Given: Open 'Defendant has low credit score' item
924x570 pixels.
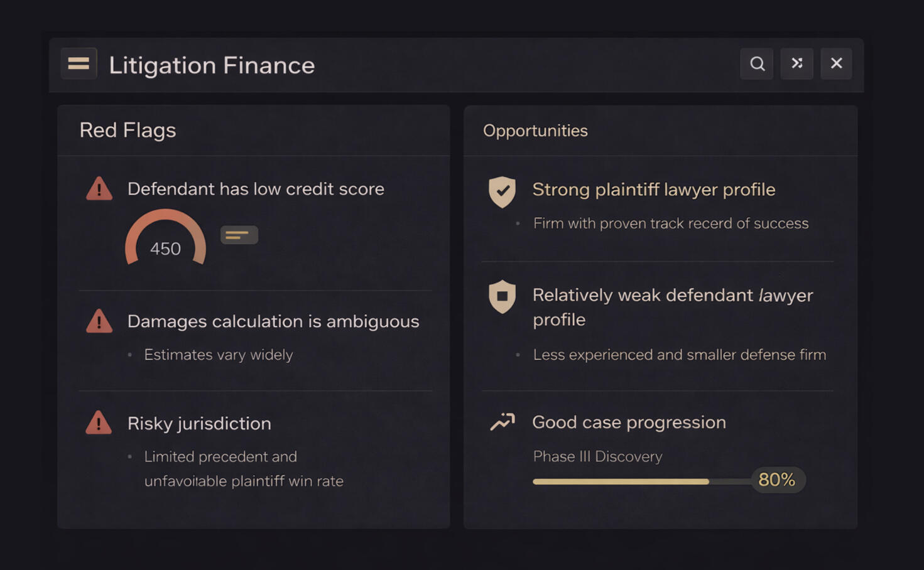Looking at the screenshot, I should [256, 189].
